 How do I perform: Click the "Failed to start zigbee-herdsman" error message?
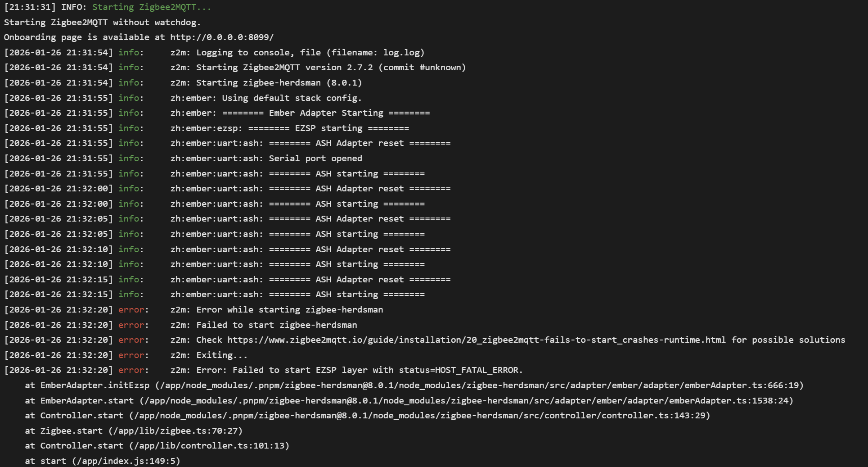click(276, 325)
